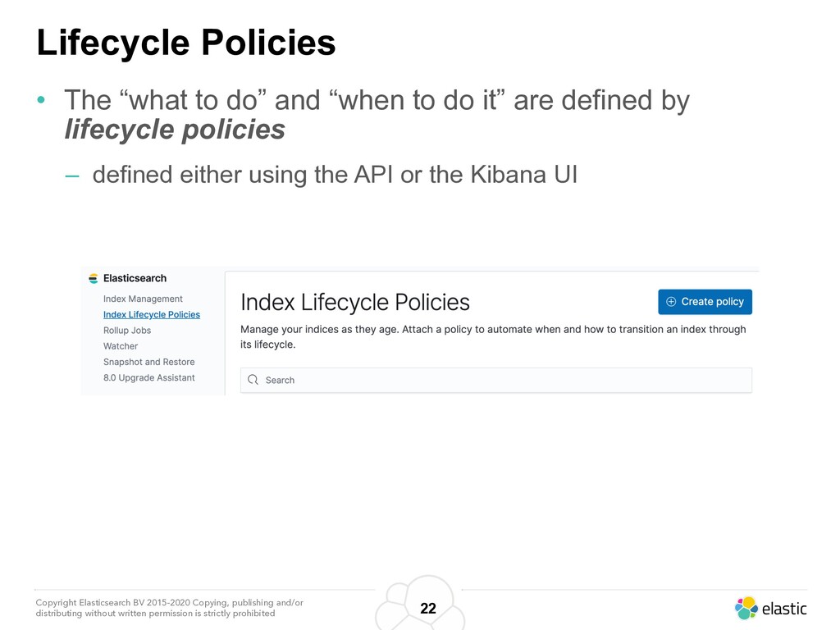Click the Elasticsearch logo icon in sidebar
Image resolution: width=840 pixels, height=630 pixels.
(x=94, y=279)
